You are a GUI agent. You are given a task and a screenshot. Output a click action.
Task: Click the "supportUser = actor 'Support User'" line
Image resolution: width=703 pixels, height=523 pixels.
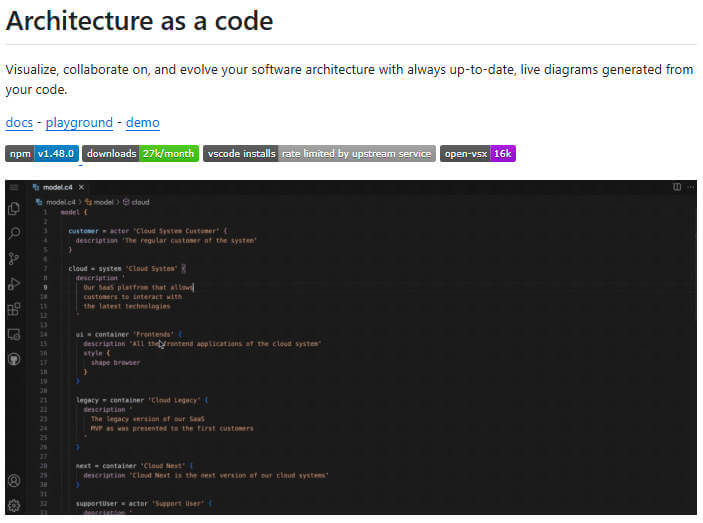[x=144, y=504]
